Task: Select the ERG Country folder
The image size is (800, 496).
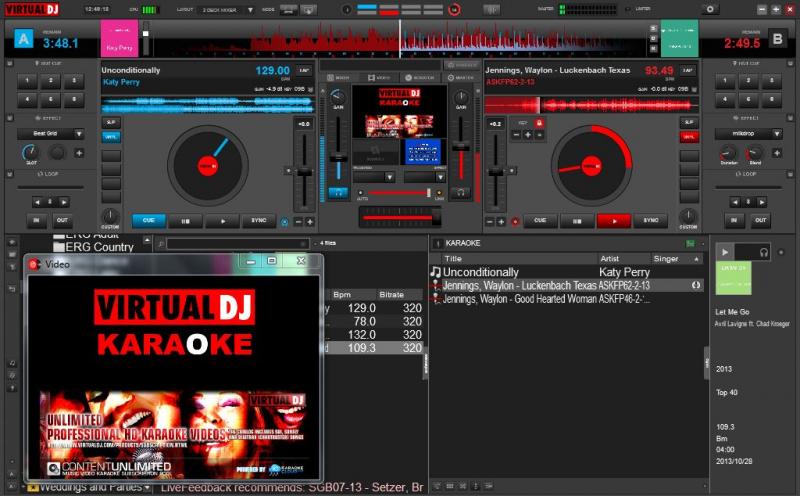Action: (93, 247)
